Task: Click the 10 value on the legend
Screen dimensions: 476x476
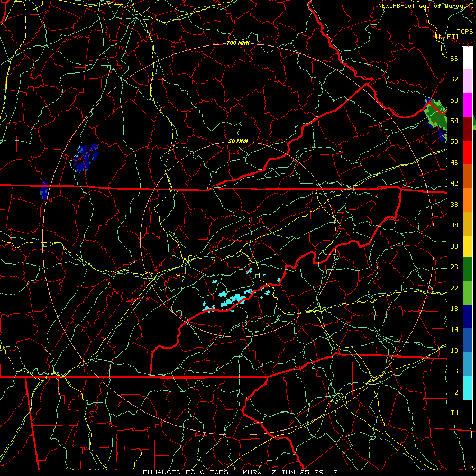Action: coord(454,351)
